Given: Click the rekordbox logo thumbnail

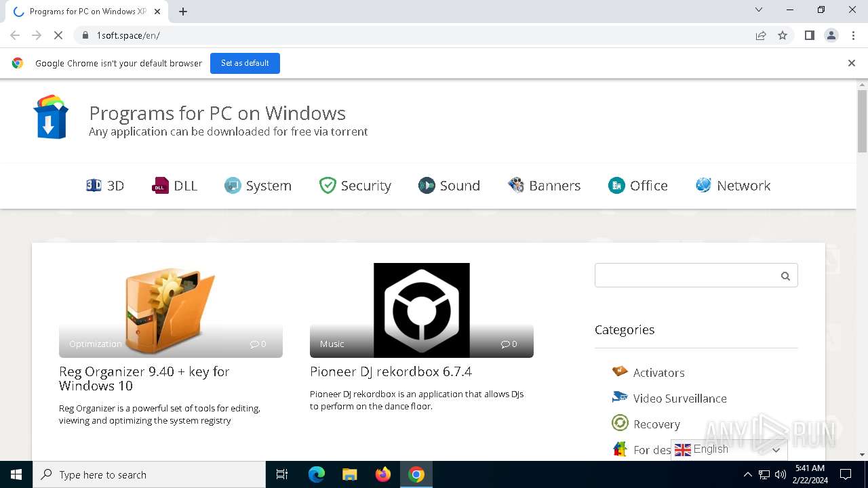Looking at the screenshot, I should point(422,310).
